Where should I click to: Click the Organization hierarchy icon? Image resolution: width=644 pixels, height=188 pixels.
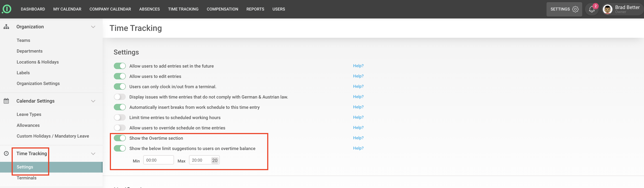tap(6, 27)
